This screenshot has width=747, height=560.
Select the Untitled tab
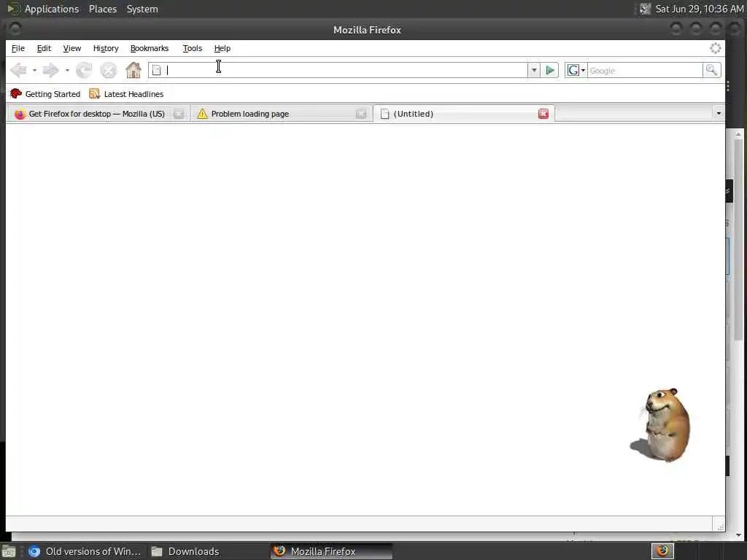[x=464, y=114]
